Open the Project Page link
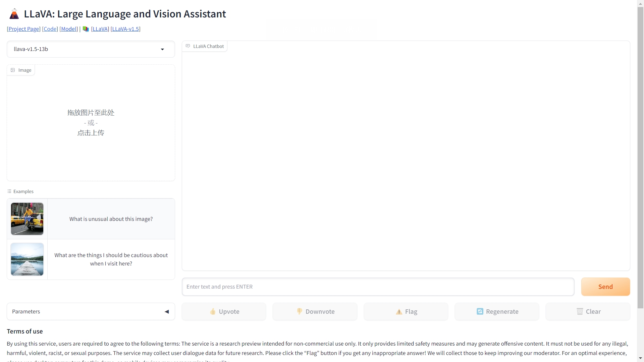This screenshot has width=644, height=362. pyautogui.click(x=24, y=29)
